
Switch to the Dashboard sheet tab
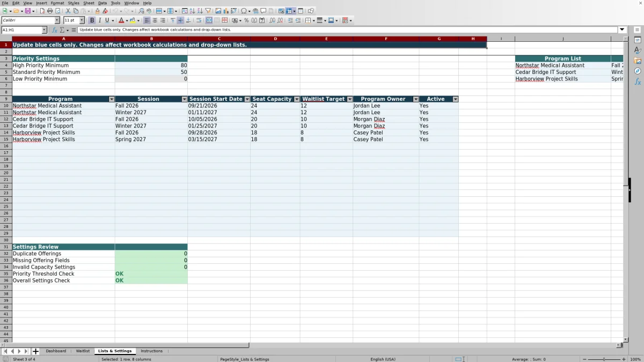pyautogui.click(x=56, y=351)
